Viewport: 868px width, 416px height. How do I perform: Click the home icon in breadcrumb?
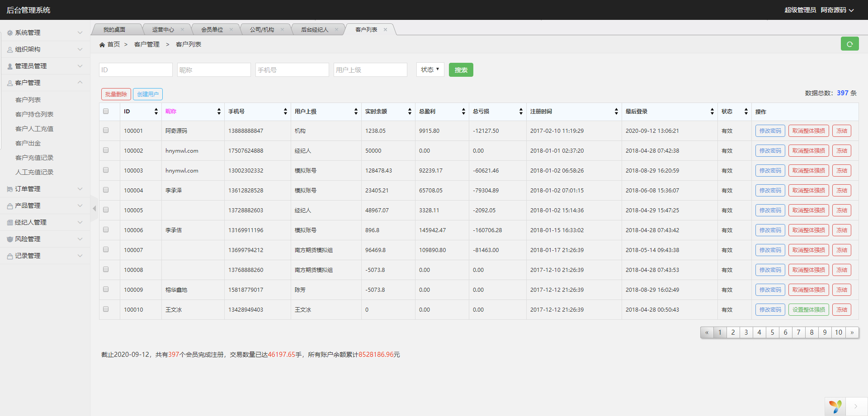(102, 45)
